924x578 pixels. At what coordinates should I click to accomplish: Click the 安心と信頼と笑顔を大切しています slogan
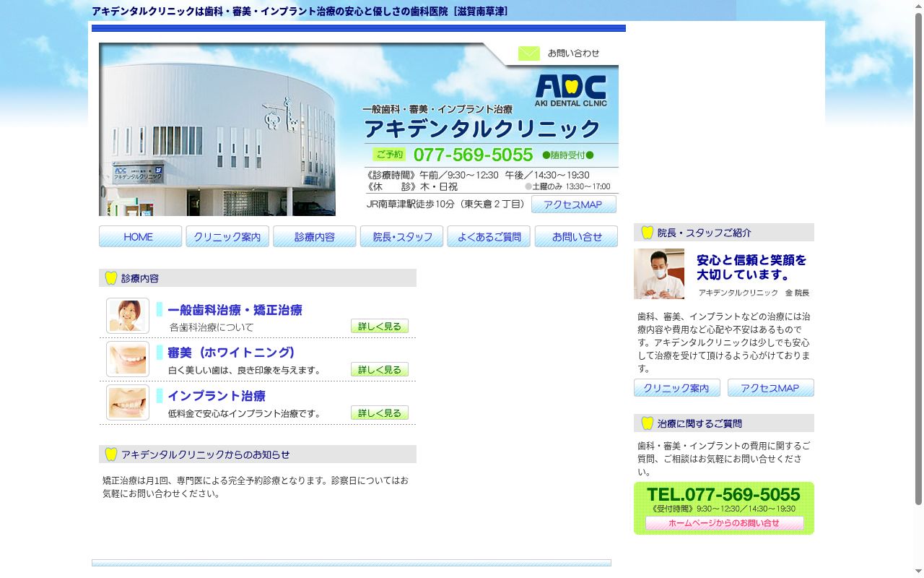pos(751,267)
